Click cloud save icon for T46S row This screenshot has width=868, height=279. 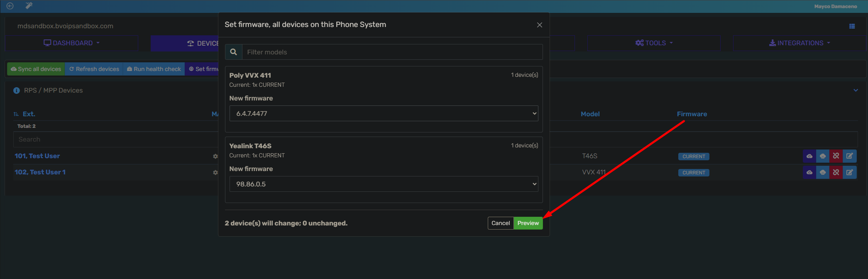tap(823, 156)
